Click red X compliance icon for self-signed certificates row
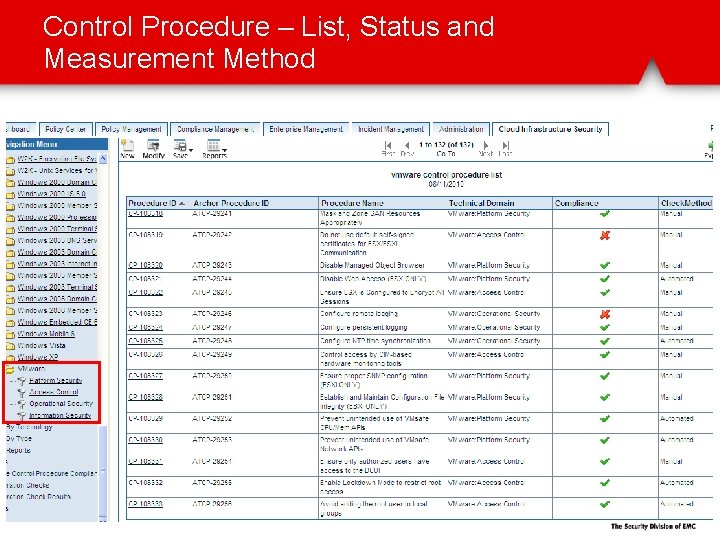Screen dimensions: 720x540 (x=605, y=235)
